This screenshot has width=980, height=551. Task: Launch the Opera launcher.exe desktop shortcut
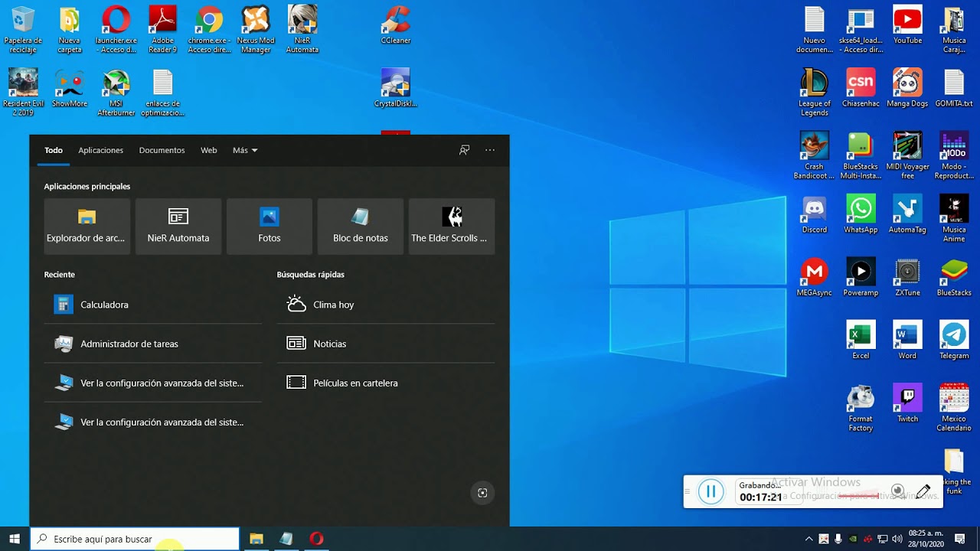tap(116, 30)
